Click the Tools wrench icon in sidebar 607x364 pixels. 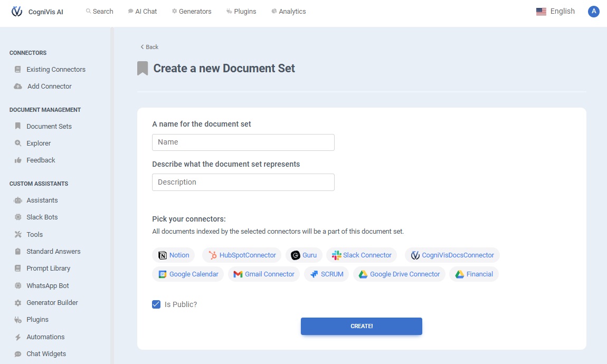click(18, 234)
